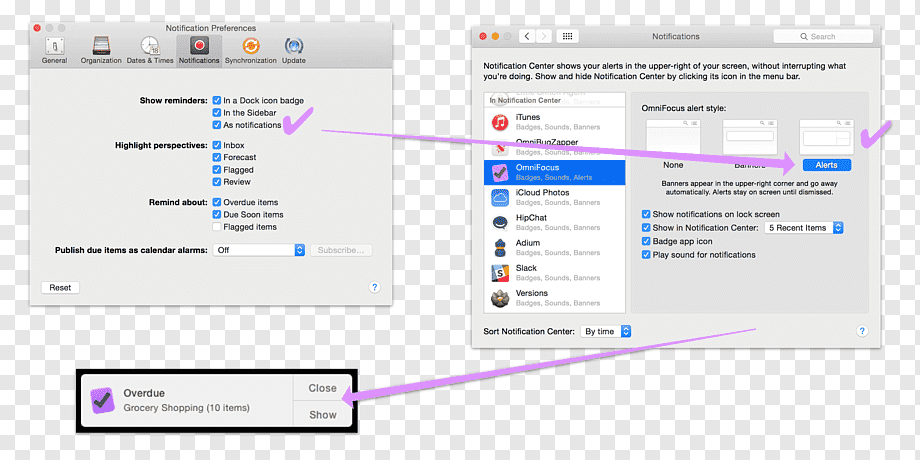Toggle Play sound for notifications
Image resolution: width=920 pixels, height=460 pixels.
(646, 255)
